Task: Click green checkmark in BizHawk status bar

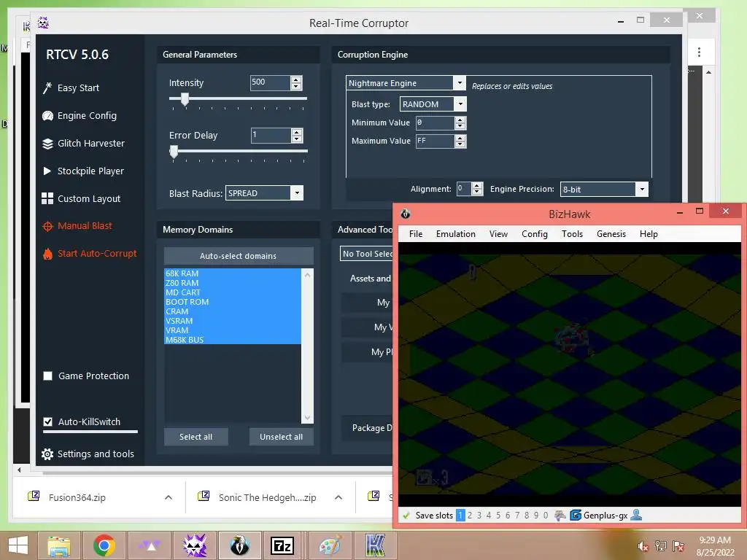Action: tap(406, 516)
